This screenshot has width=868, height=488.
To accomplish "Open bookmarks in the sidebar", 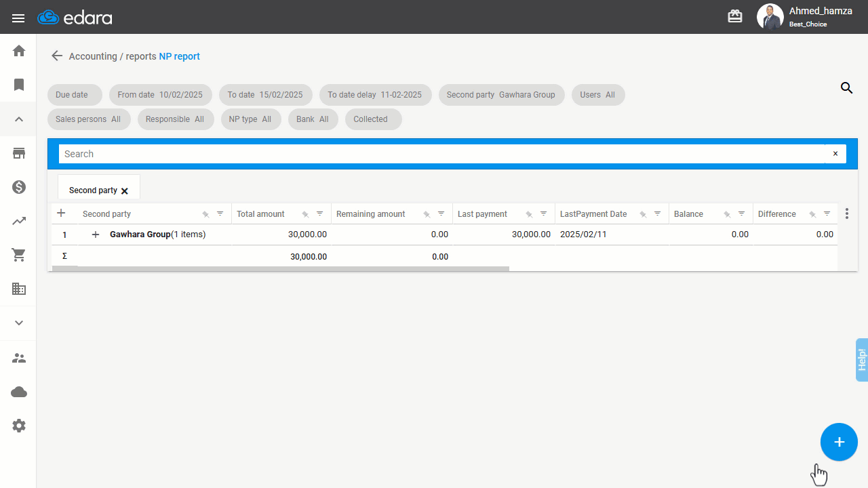I will click(19, 85).
